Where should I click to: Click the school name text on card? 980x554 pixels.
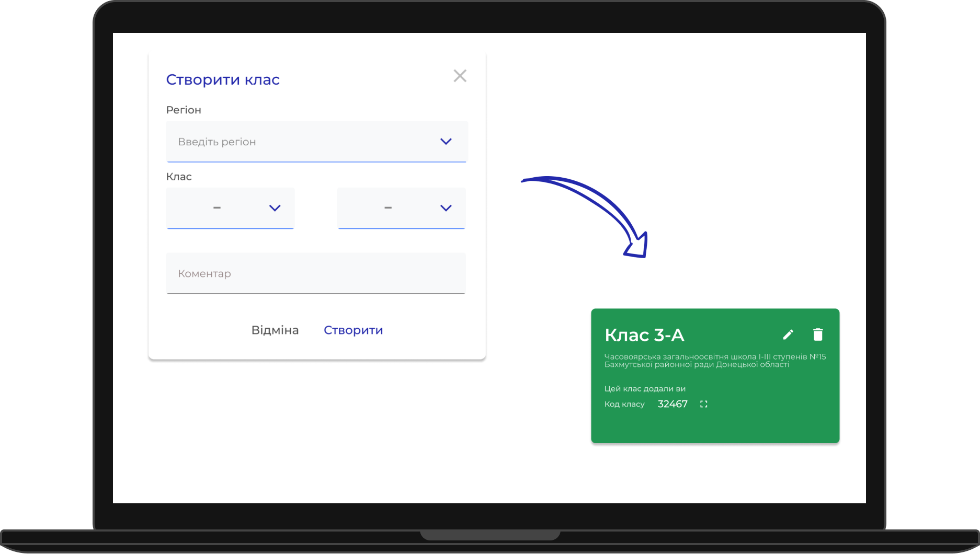click(x=715, y=361)
